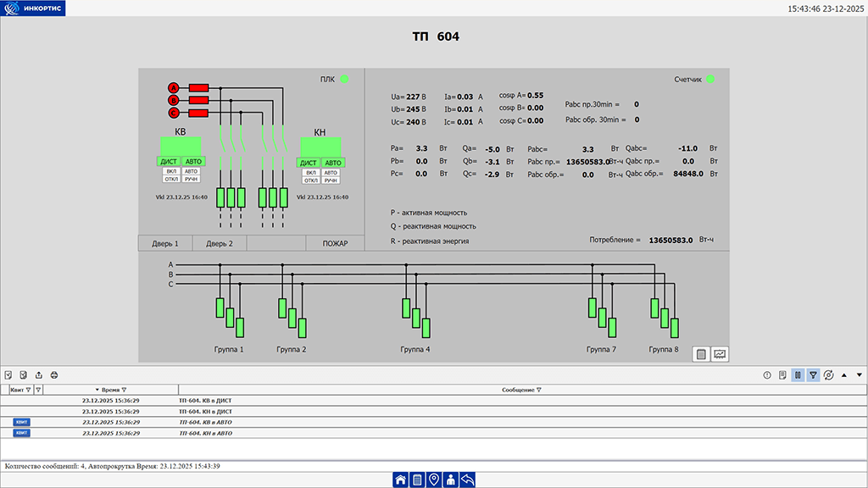This screenshot has height=488, width=868.
Task: Click the ПОЖАР status cell
Action: [335, 243]
